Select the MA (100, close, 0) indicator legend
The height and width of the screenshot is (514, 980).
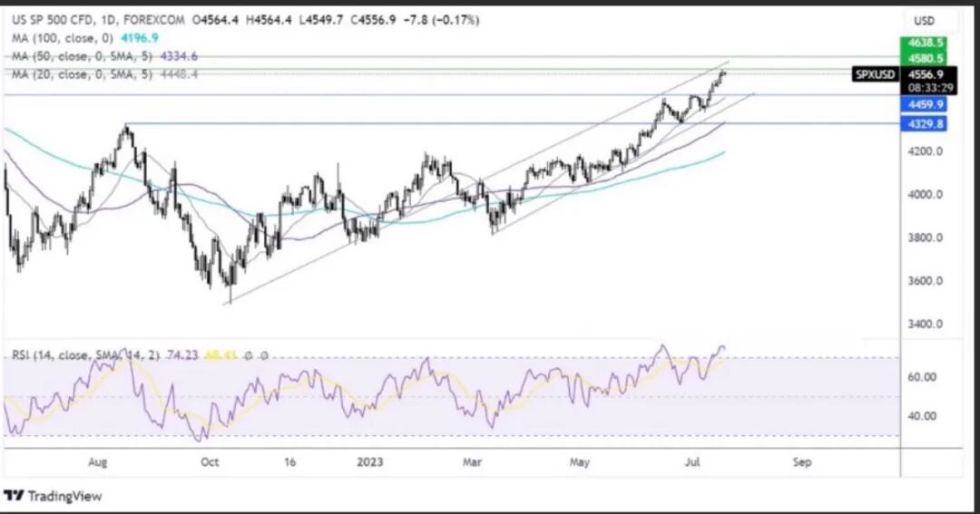pyautogui.click(x=63, y=38)
